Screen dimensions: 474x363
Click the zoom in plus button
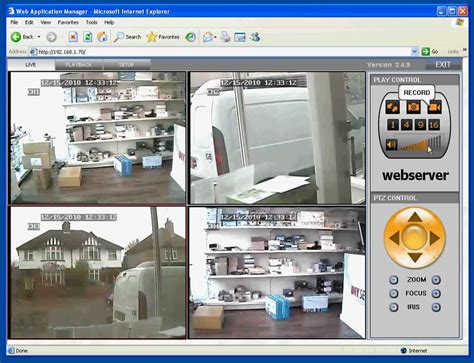[436, 280]
